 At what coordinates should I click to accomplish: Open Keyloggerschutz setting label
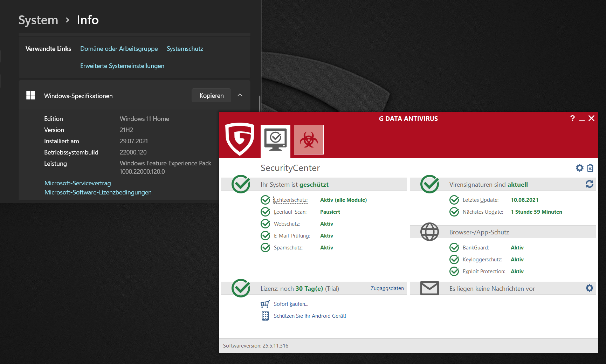482,260
